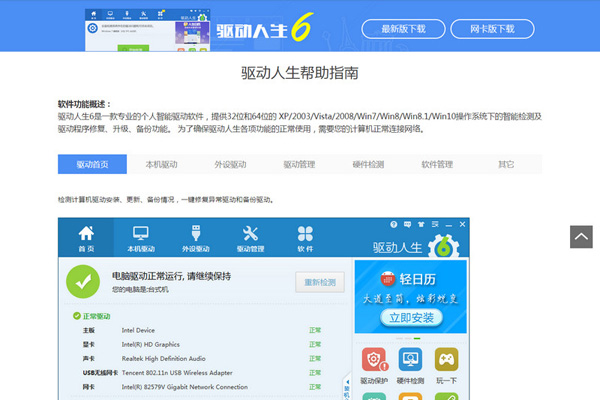This screenshot has width=600, height=400.
Task: Click Realtek High Definition Audio row
Action: 202,359
